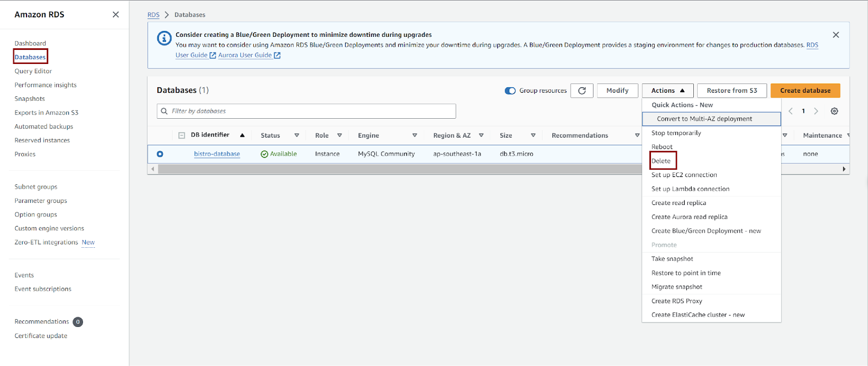Go to next page of databases
The height and width of the screenshot is (366, 868).
pos(816,111)
